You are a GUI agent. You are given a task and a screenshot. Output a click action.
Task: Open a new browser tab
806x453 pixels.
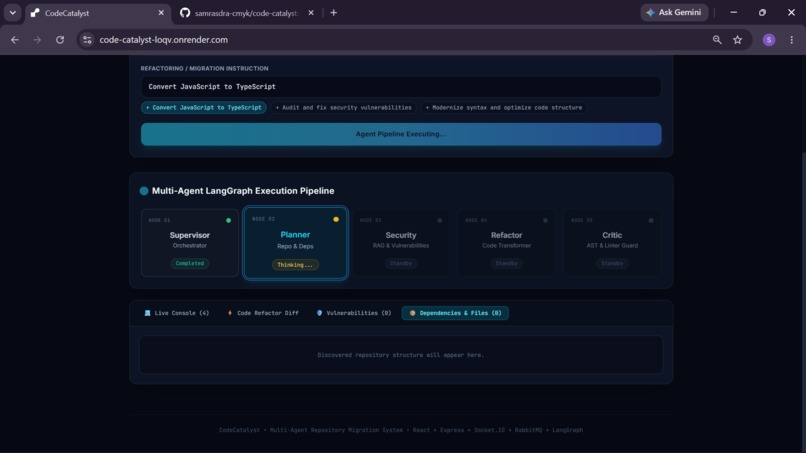(x=334, y=13)
